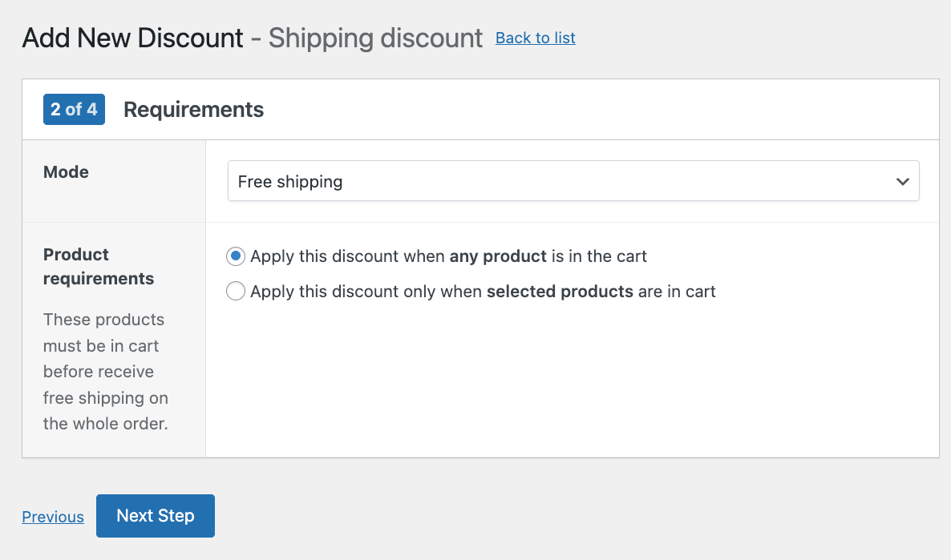
Task: Select the any product radio button
Action: (x=236, y=256)
